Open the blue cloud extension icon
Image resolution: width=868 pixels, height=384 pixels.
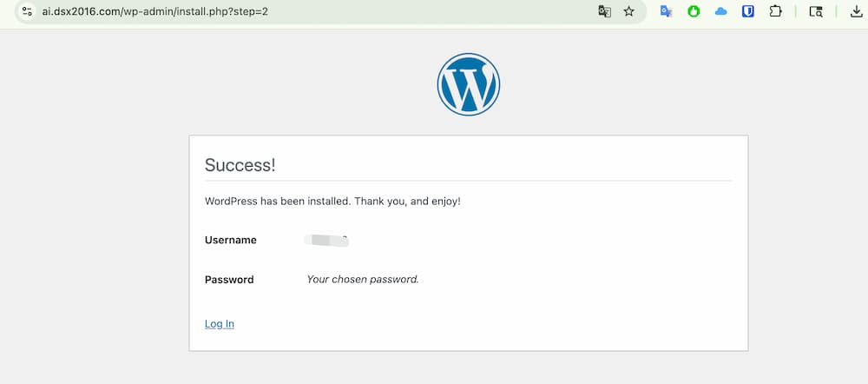[720, 11]
